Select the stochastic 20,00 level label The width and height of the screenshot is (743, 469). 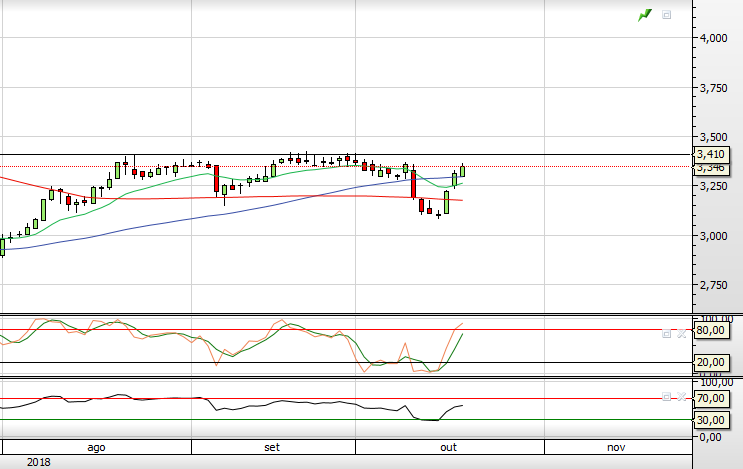(x=710, y=362)
